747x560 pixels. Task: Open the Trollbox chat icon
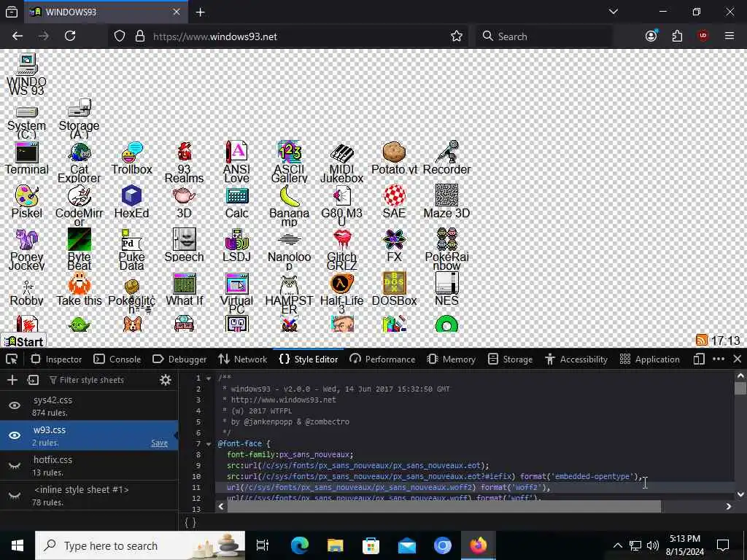pos(131,158)
